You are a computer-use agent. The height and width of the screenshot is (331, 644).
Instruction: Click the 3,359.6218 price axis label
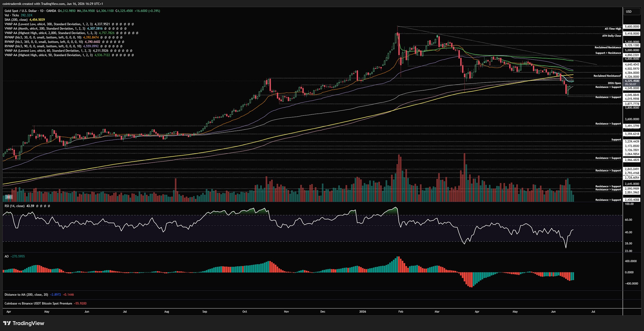coord(632,134)
